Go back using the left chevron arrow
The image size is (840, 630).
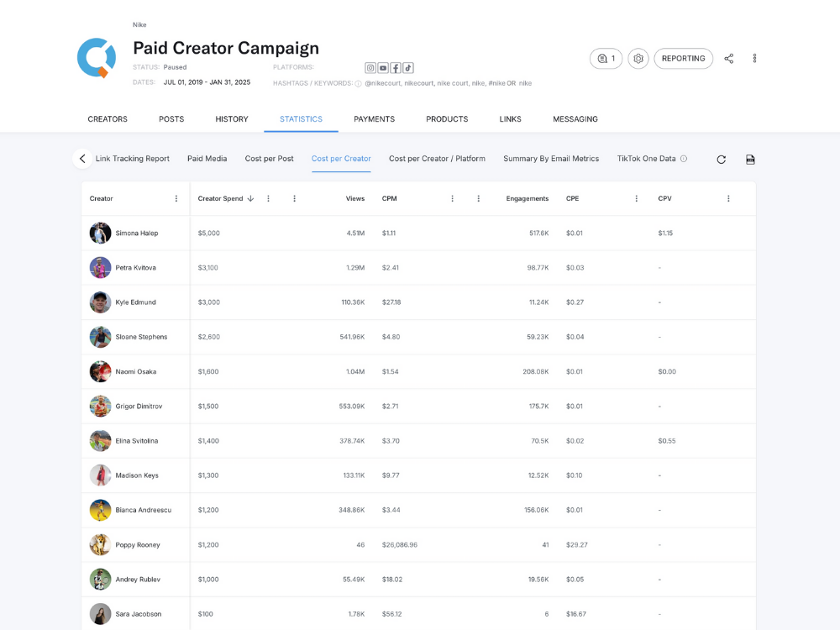pos(81,158)
